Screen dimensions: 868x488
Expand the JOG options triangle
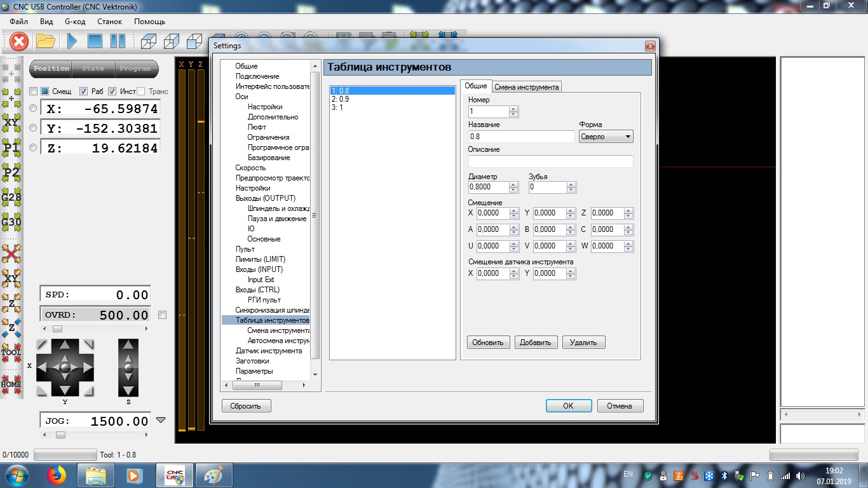161,420
